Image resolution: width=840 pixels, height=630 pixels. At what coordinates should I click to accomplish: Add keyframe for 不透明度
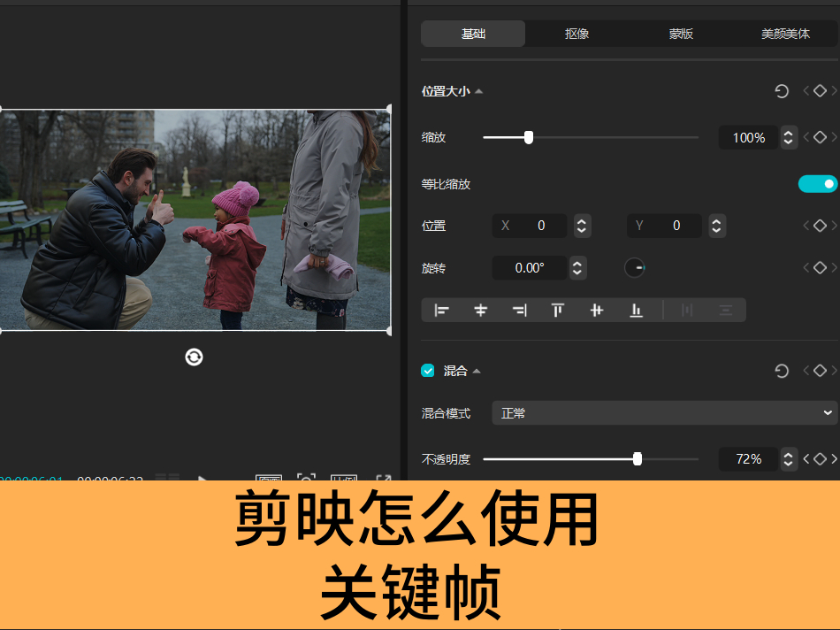[x=820, y=459]
